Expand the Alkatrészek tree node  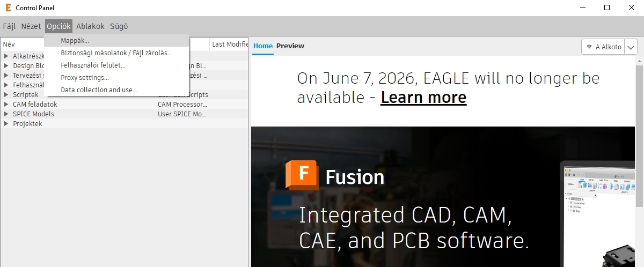point(6,56)
